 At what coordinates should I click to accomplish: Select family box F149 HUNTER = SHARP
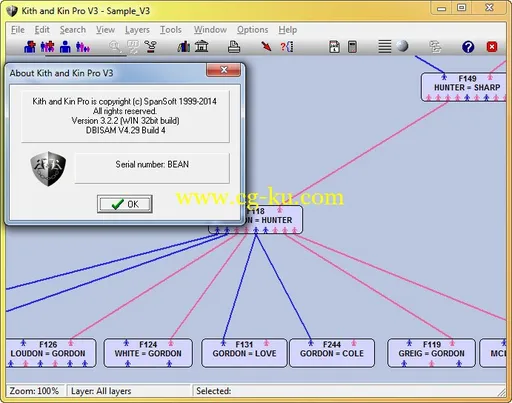[464, 87]
